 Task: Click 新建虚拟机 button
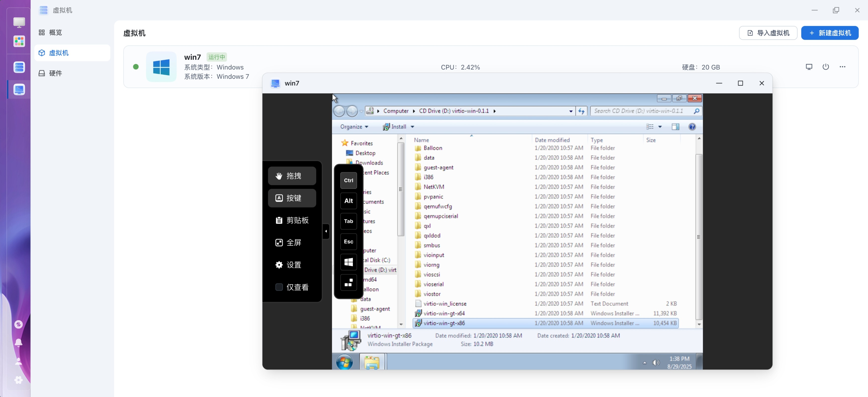[830, 33]
